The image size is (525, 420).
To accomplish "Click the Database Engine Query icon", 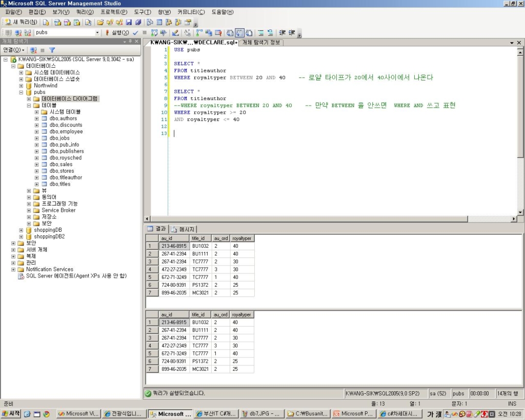I will click(x=46, y=23).
